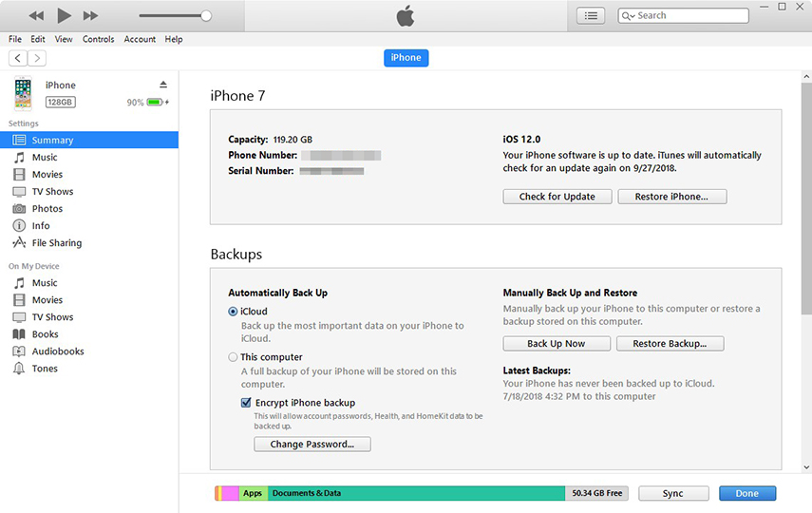Click the vertical scrollbar thumb
The image size is (812, 513).
(x=806, y=198)
